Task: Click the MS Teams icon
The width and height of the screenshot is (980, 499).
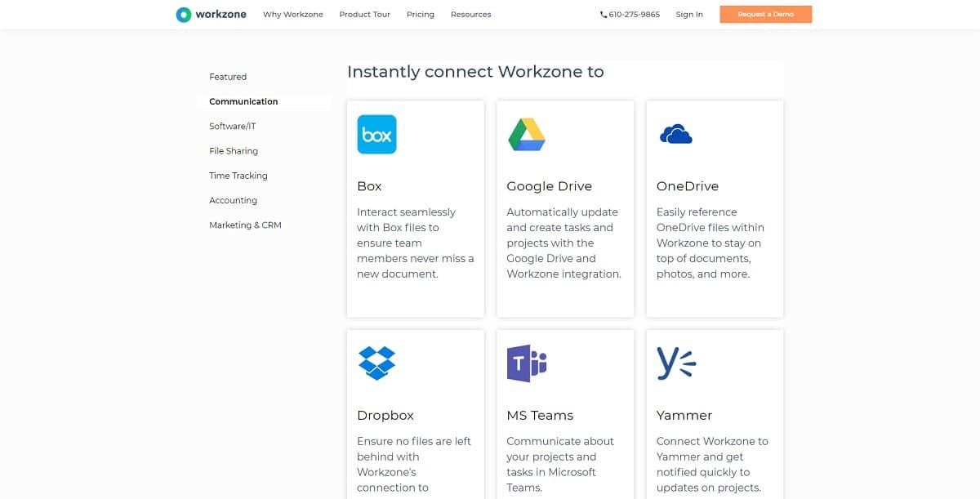Action: point(526,363)
